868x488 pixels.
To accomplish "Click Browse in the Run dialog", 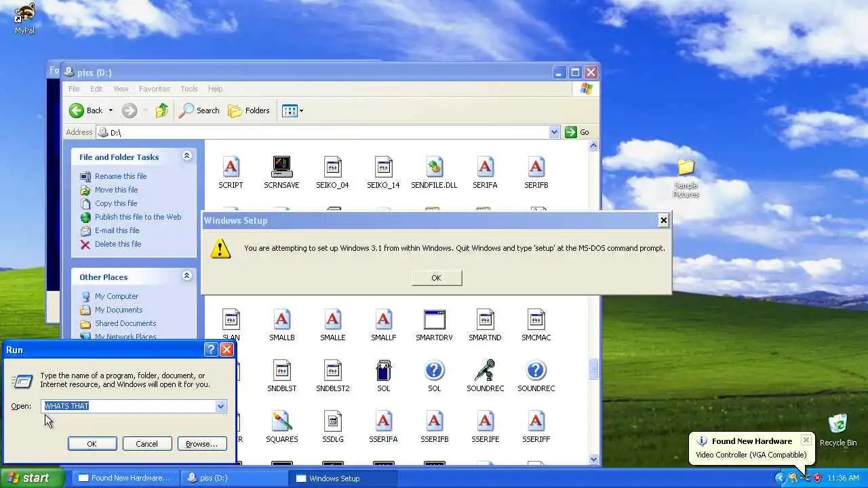I will (x=201, y=444).
